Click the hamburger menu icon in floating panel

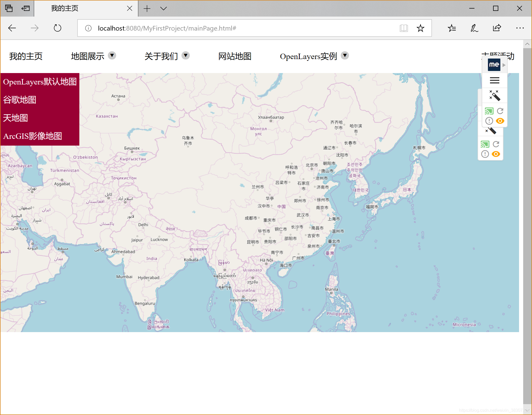pos(494,81)
